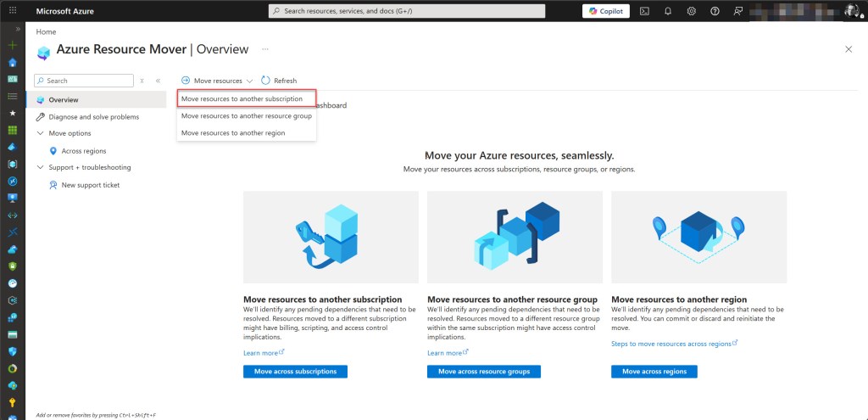This screenshot has height=420, width=868.
Task: Click the Refresh toolbar button
Action: (279, 81)
